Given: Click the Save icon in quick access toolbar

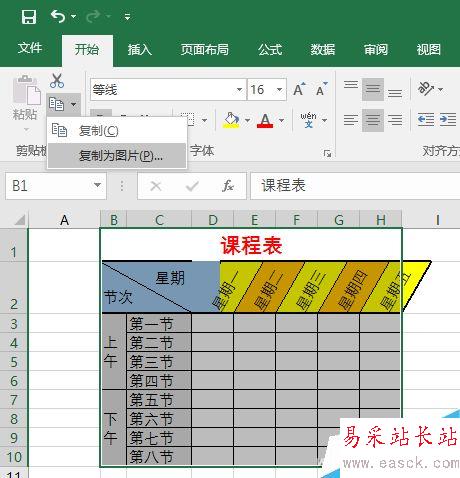Looking at the screenshot, I should coord(29,16).
